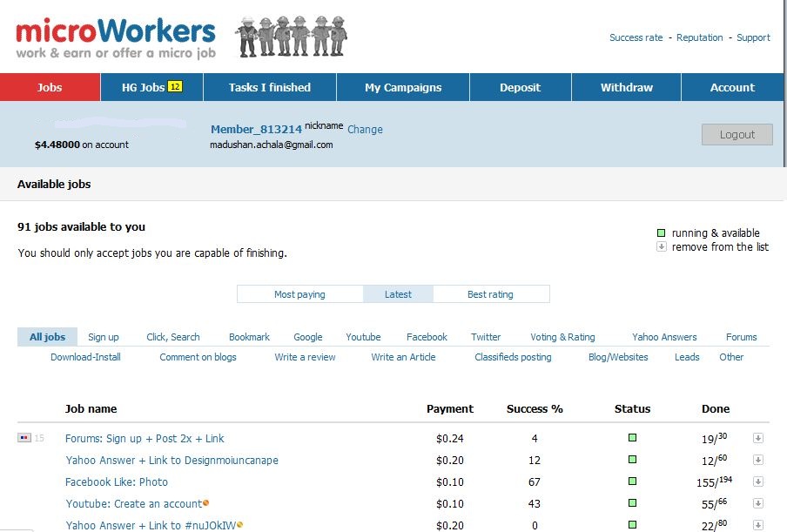The height and width of the screenshot is (532, 787).
Task: Remove Youtube: Create an account job from list
Action: coord(758,503)
